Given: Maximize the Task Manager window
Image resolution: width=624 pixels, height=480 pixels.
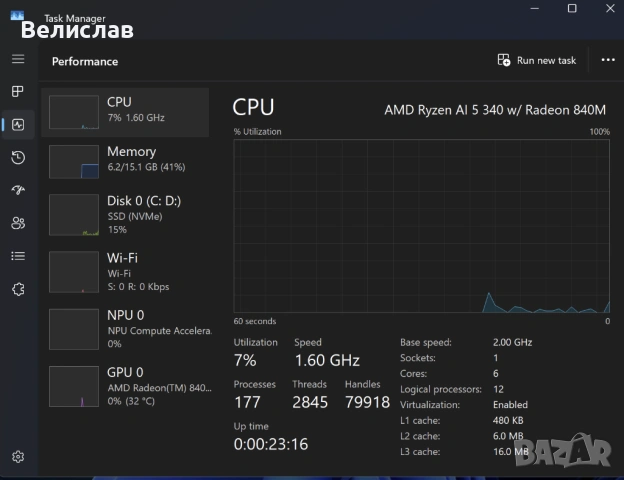Looking at the screenshot, I should (571, 9).
